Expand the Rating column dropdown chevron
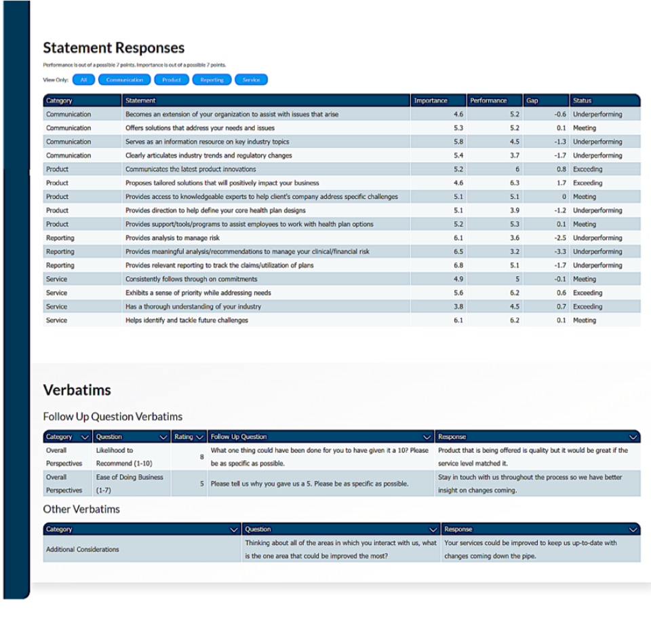Screen dimensions: 651x644 click(x=200, y=437)
